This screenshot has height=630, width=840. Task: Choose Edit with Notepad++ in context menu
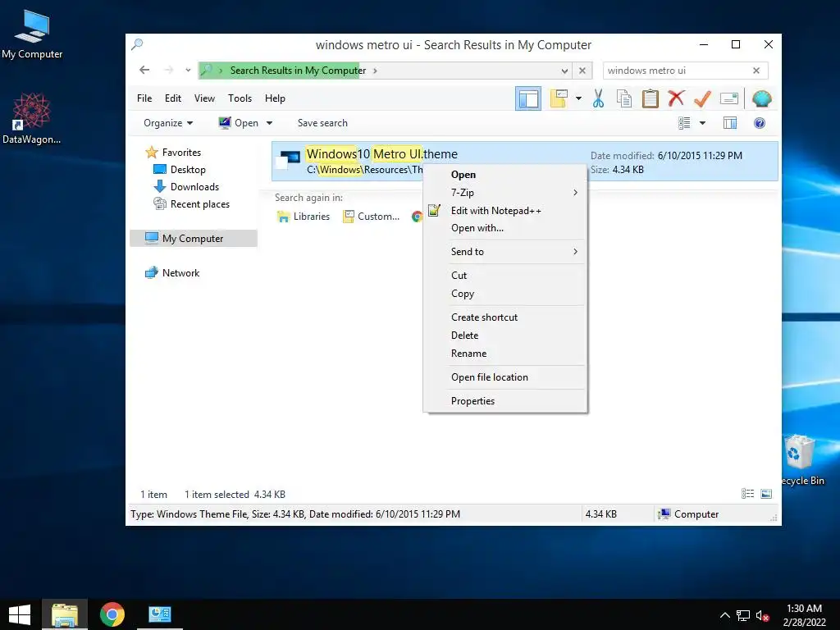click(504, 211)
